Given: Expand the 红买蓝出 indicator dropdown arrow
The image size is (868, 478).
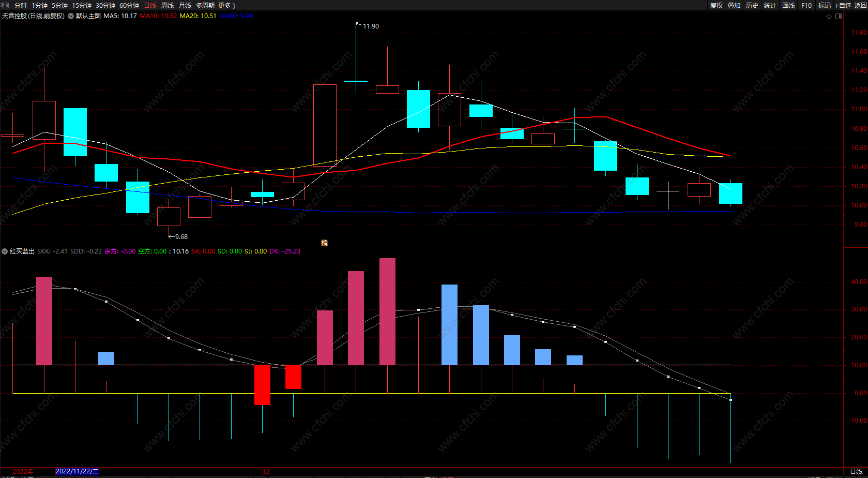Looking at the screenshot, I should [x=5, y=251].
